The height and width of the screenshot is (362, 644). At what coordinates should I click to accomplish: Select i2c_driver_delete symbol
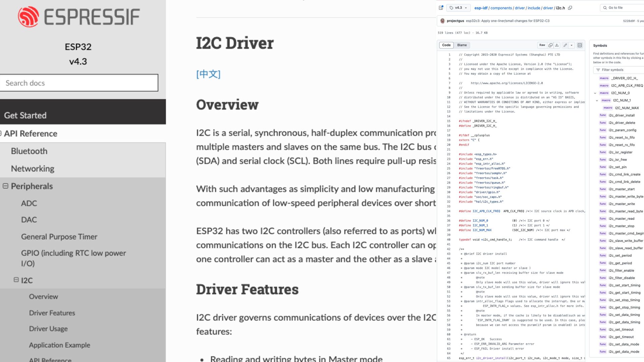622,123
